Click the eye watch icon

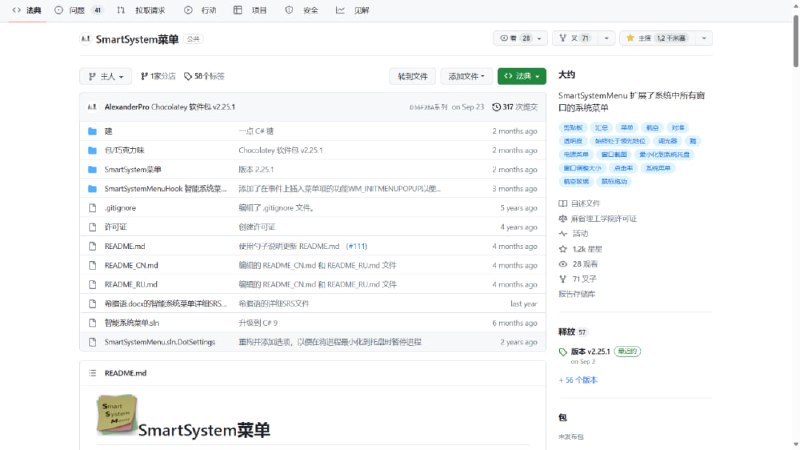coord(505,38)
